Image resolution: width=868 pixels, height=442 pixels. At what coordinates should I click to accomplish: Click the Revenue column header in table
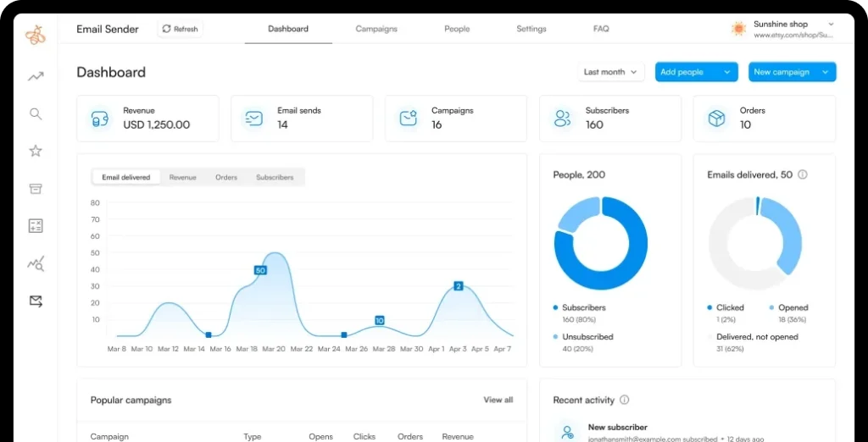pyautogui.click(x=457, y=436)
